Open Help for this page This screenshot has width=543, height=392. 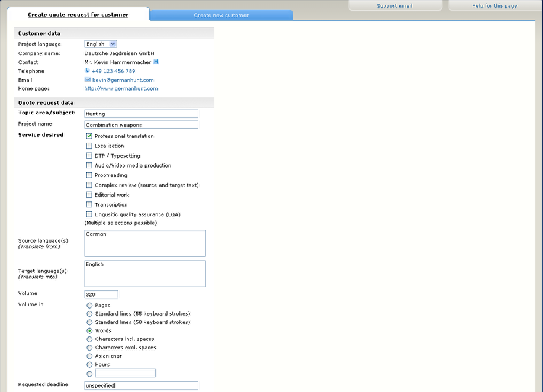(493, 5)
